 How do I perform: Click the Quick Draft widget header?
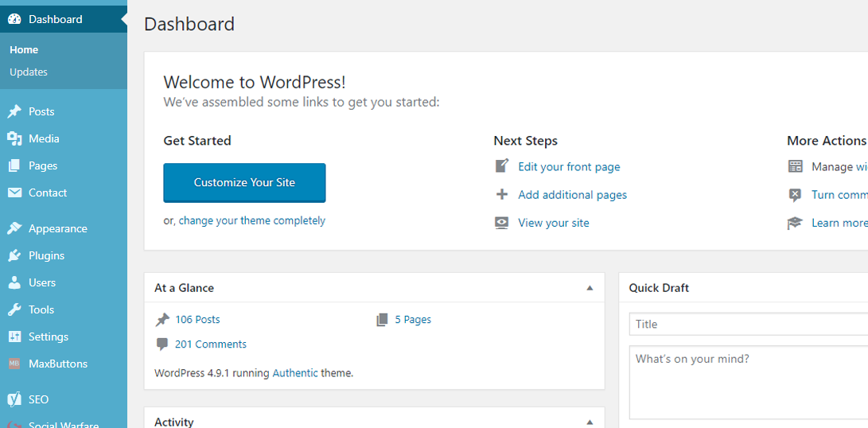(743, 288)
